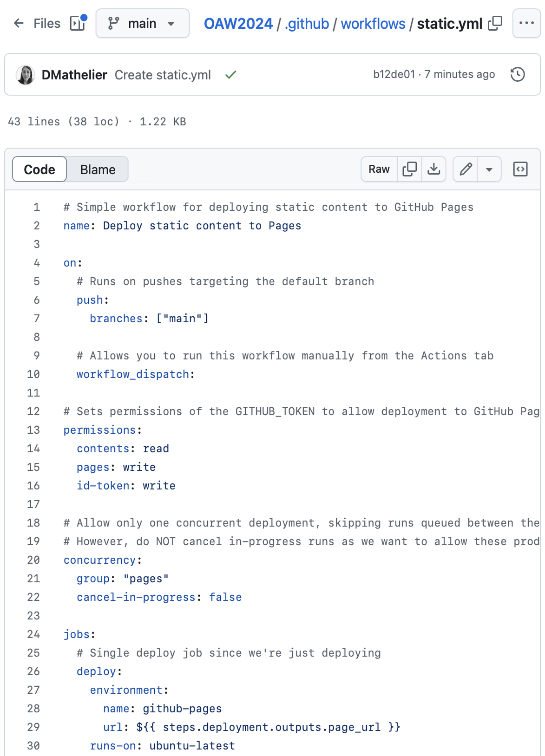Click the back arrow next to Files
The width and height of the screenshot is (545, 756).
click(x=19, y=23)
